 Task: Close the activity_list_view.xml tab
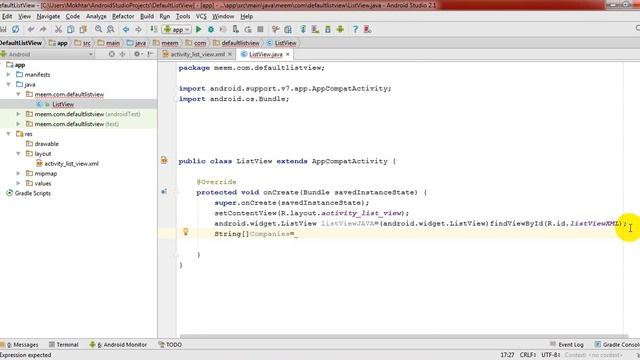[230, 54]
